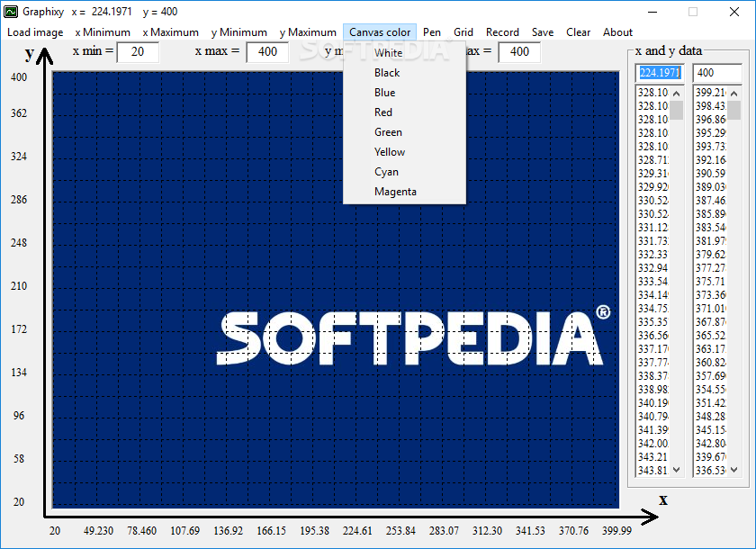The width and height of the screenshot is (756, 549).
Task: Select x list entry 331.73
Action: coord(652,241)
